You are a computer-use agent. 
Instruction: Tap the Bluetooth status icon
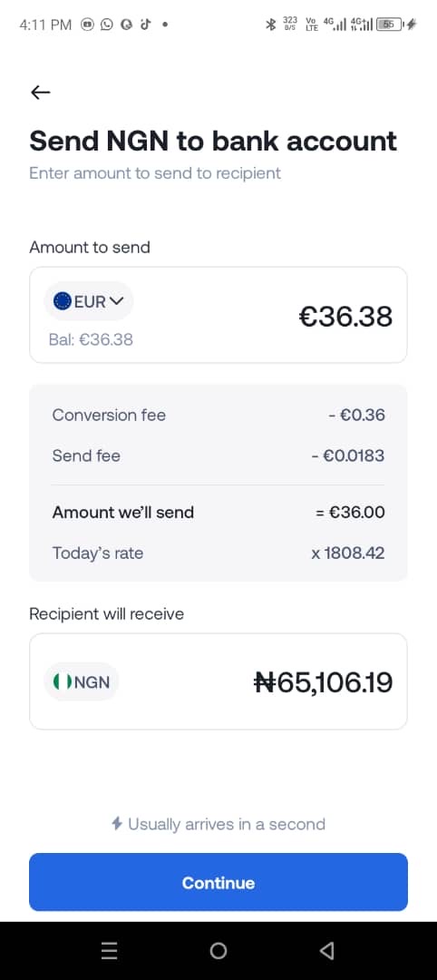coord(271,25)
